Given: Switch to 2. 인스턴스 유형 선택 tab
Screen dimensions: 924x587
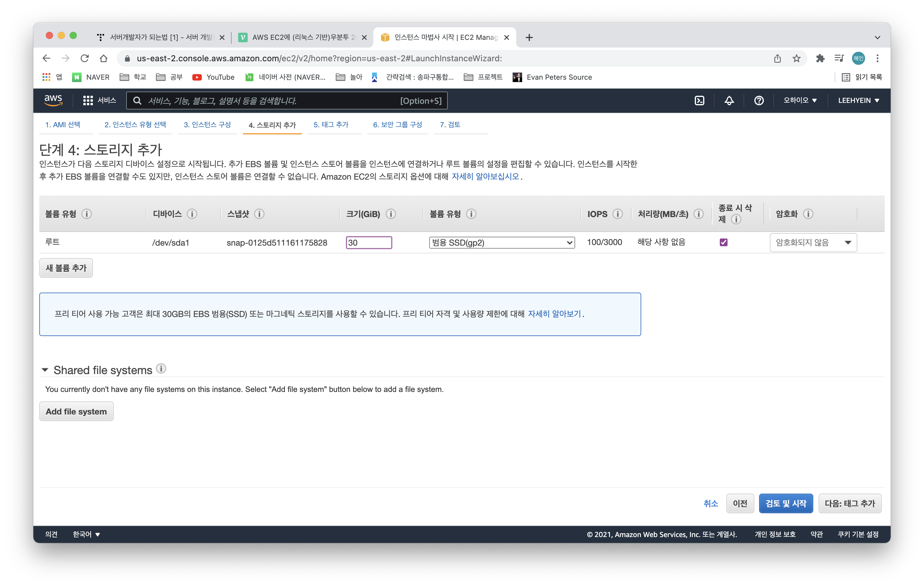Looking at the screenshot, I should point(135,125).
